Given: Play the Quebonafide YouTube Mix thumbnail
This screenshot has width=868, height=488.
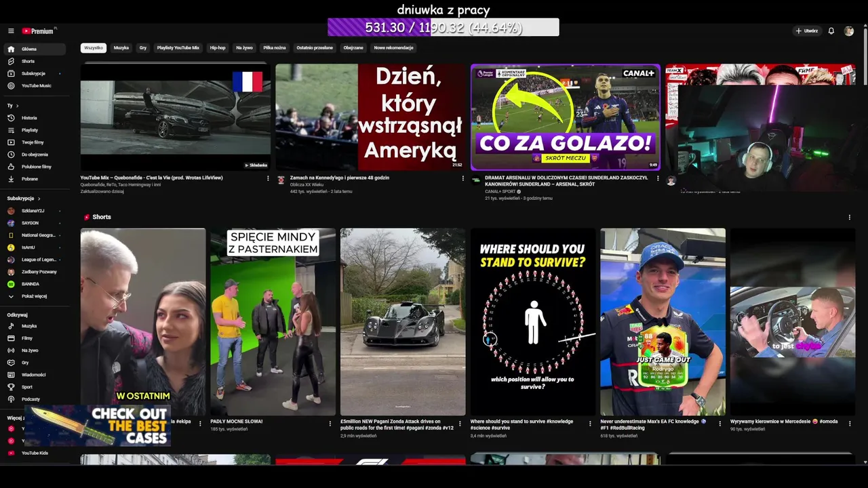Looking at the screenshot, I should point(176,117).
